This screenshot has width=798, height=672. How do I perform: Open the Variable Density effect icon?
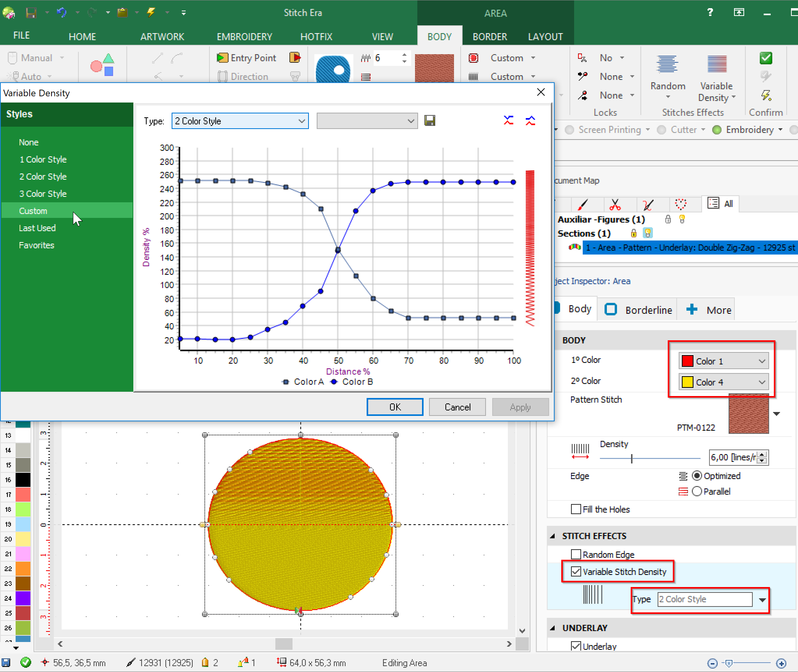click(x=716, y=64)
